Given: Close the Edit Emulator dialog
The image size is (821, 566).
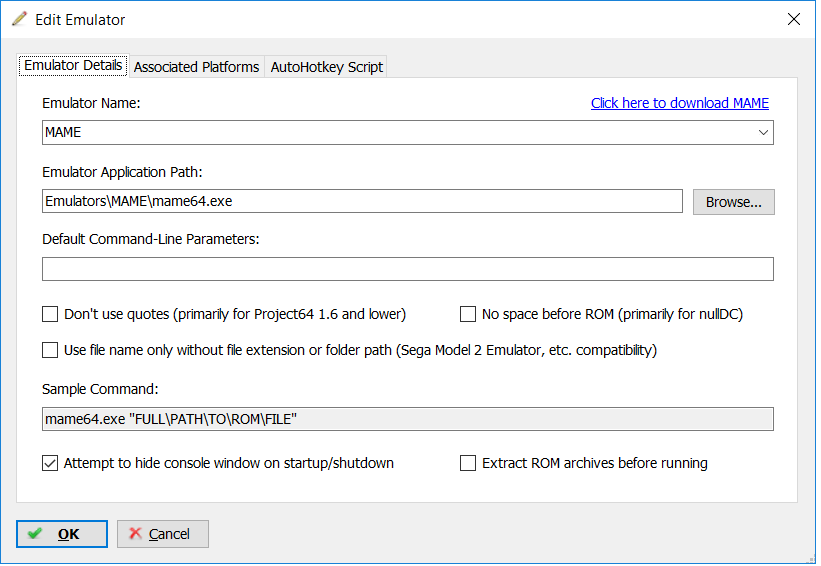Looking at the screenshot, I should point(794,19).
